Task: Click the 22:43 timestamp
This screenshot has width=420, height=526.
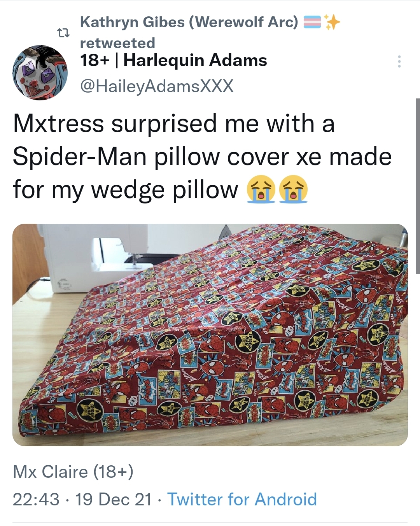Action: coord(36,499)
